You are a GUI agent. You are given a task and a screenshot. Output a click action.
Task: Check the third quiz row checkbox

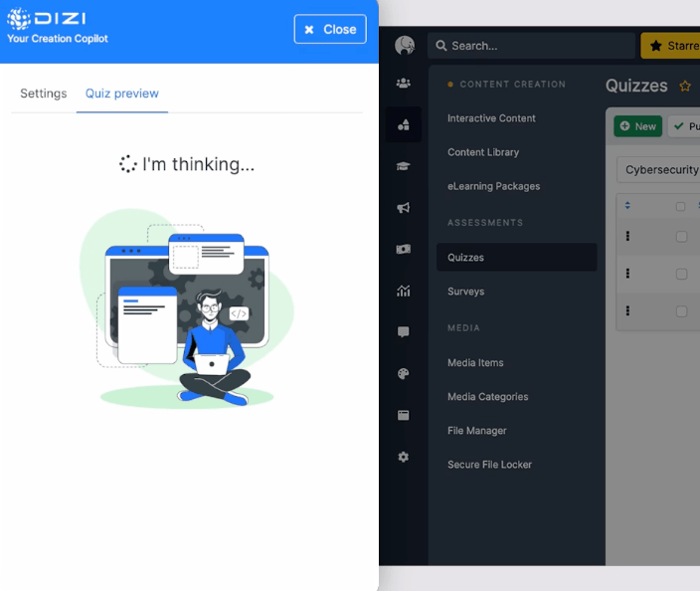[681, 311]
